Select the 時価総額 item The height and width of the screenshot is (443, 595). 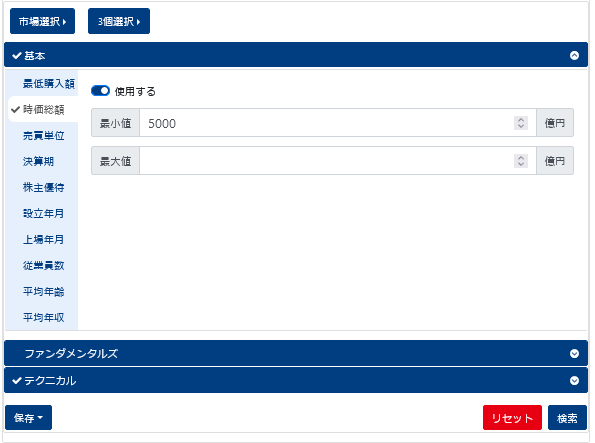click(43, 110)
